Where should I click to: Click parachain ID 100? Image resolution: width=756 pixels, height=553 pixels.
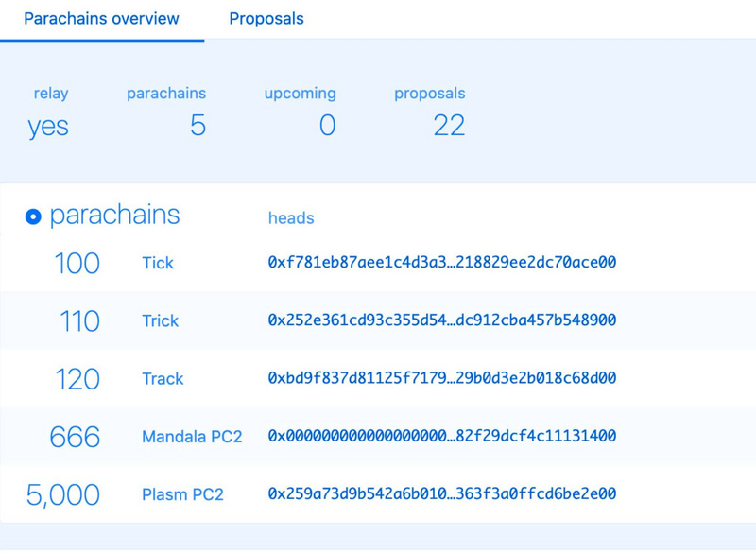click(x=77, y=263)
